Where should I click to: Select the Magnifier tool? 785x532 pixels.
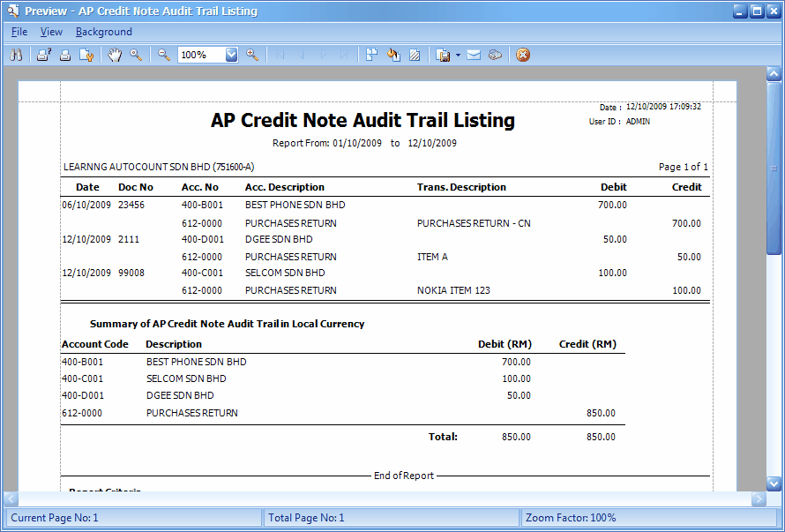[x=136, y=55]
